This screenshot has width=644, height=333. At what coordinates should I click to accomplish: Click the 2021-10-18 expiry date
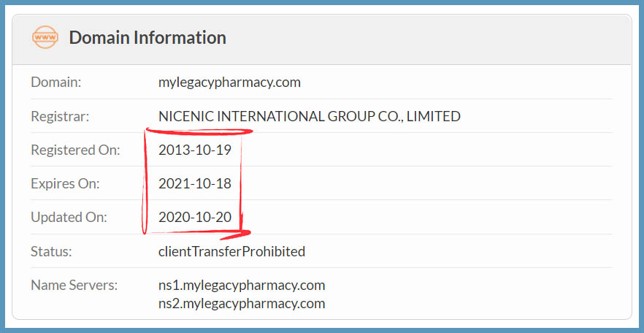[195, 184]
